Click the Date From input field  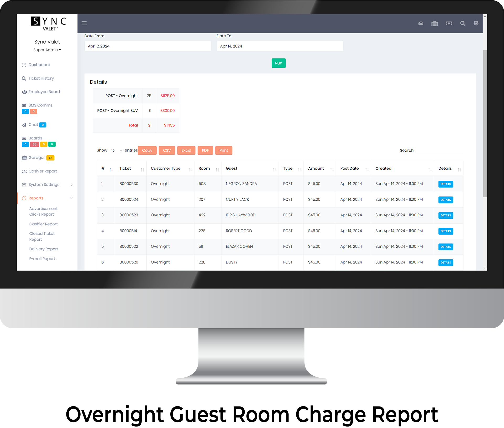pos(148,46)
